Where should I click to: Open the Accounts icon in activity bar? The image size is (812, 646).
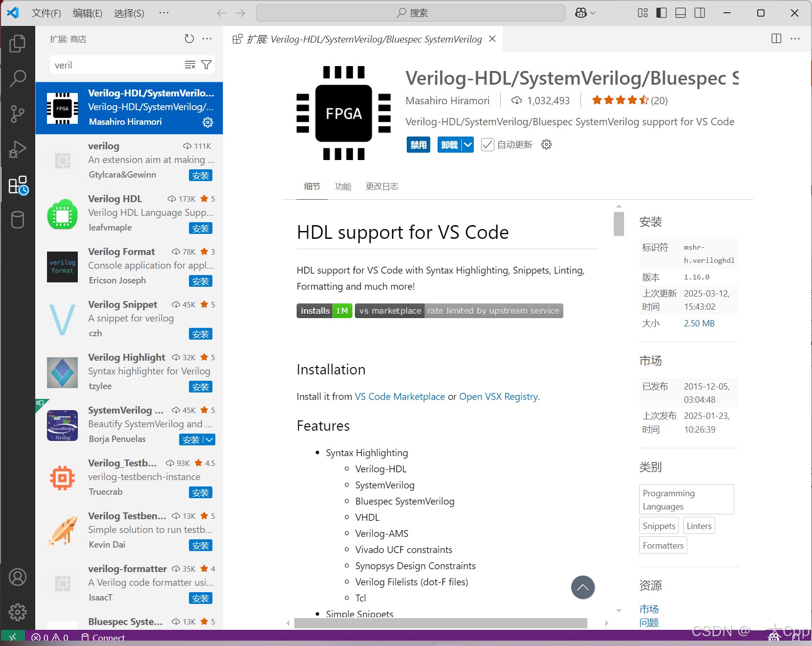(18, 577)
